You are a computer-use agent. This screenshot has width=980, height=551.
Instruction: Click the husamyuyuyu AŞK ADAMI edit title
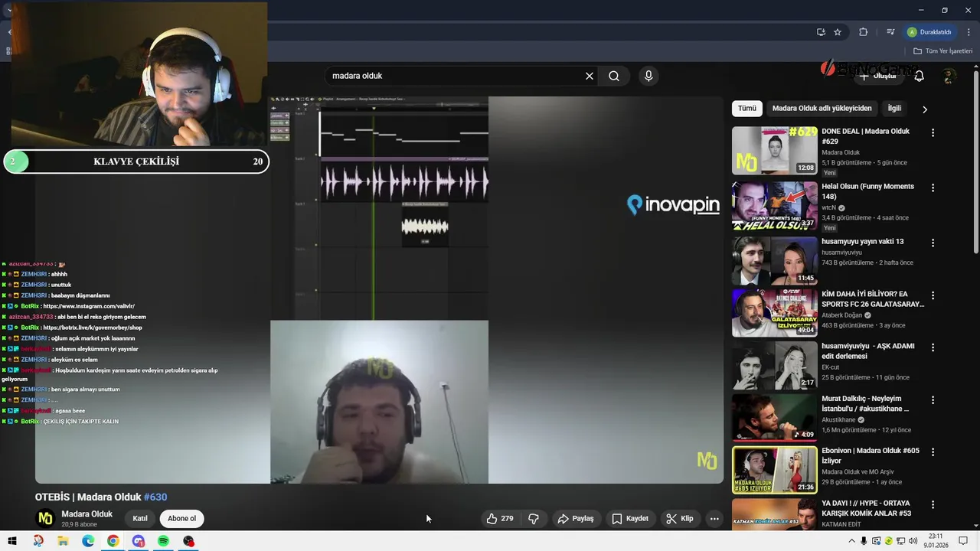[868, 351]
